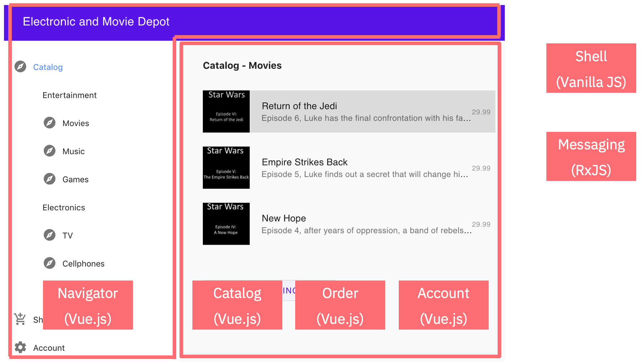Open the Empire Strikes Back listing

[305, 162]
